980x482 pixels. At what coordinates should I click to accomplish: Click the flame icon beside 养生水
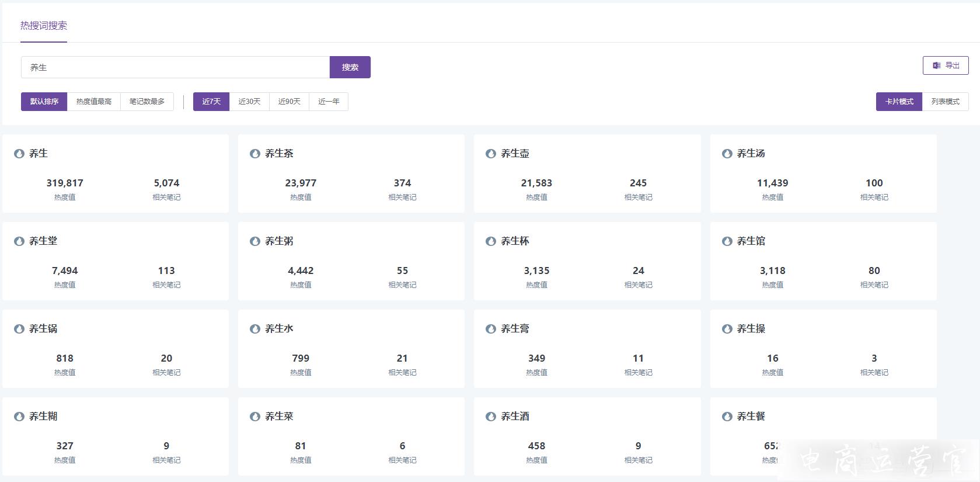pyautogui.click(x=255, y=329)
